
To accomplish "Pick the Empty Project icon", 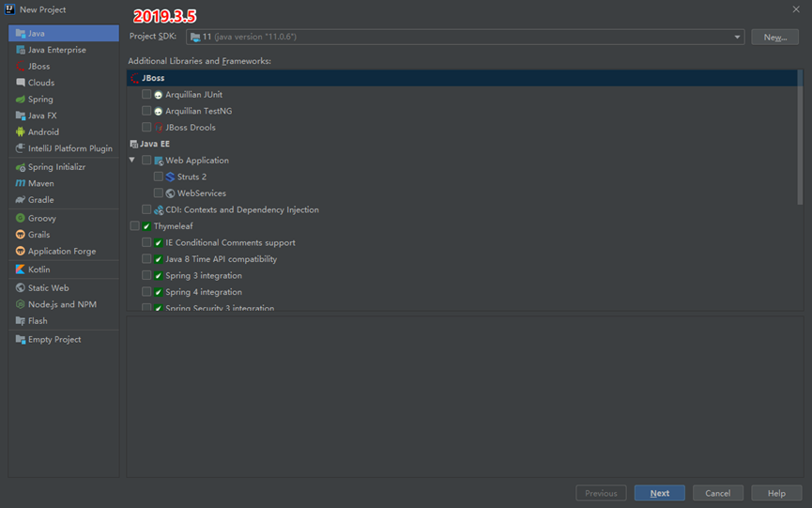I will tap(21, 340).
